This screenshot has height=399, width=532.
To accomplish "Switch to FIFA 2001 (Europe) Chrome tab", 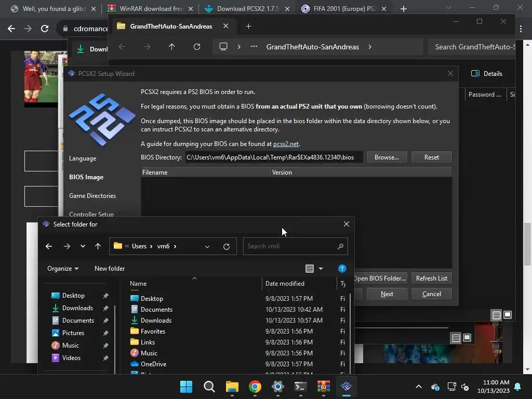I will coord(344,9).
